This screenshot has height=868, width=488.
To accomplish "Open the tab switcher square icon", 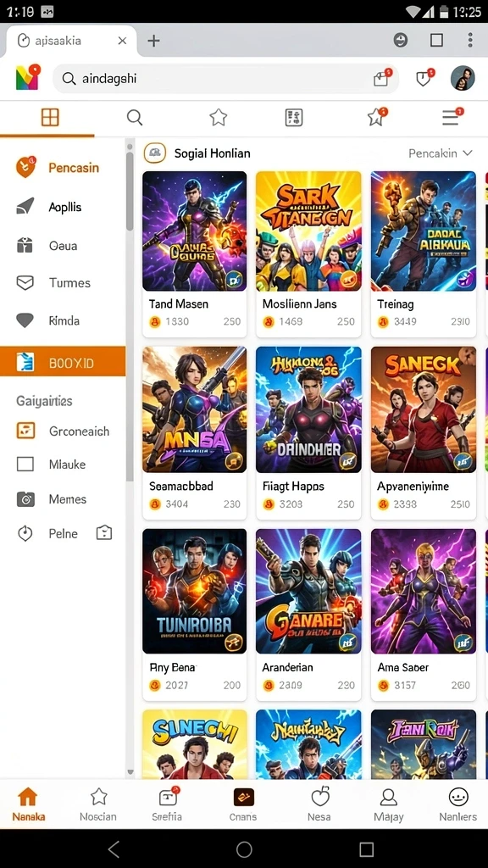I will click(x=436, y=40).
